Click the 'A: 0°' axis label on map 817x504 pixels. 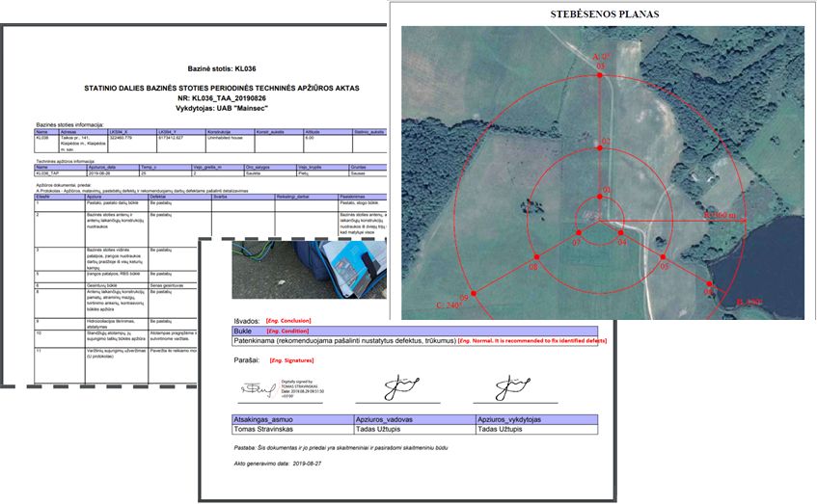602,56
